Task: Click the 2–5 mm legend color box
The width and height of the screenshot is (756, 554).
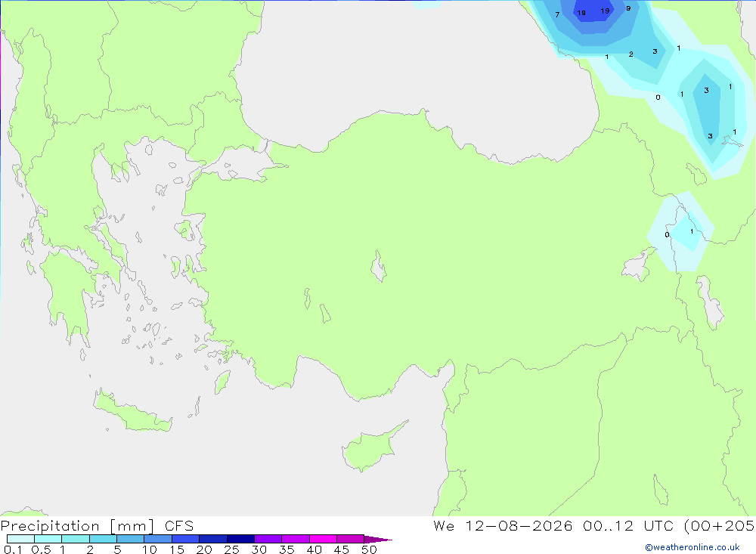Action: click(103, 539)
